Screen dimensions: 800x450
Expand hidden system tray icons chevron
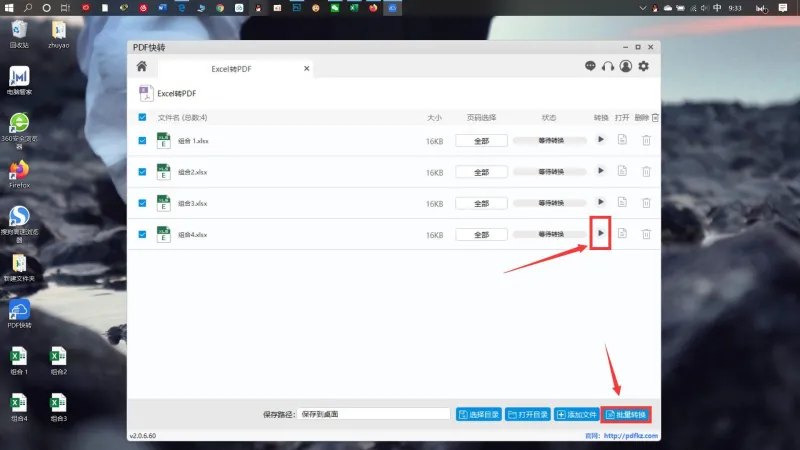642,8
